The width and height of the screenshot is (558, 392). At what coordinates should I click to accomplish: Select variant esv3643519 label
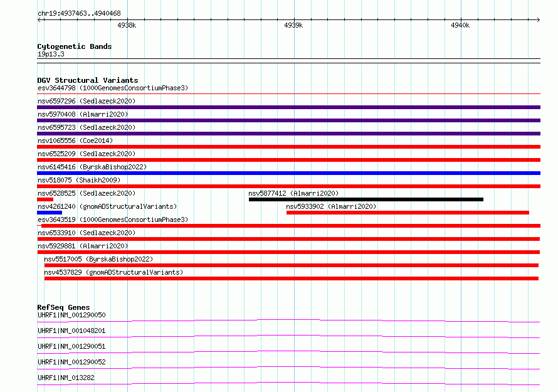pyautogui.click(x=113, y=220)
